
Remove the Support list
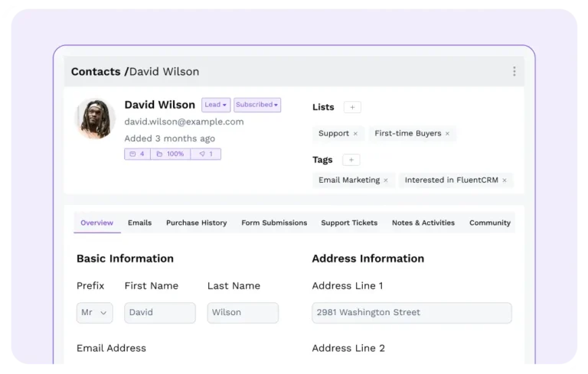355,134
